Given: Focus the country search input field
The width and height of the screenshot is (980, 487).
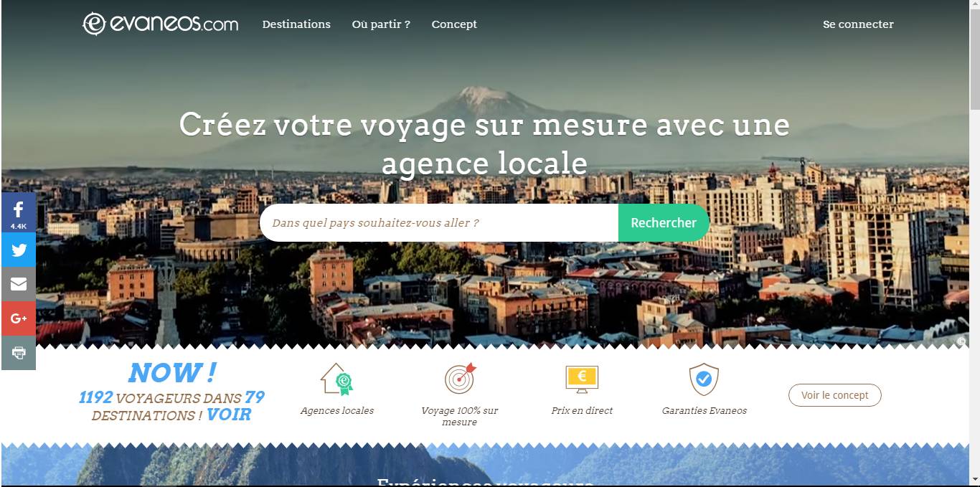Looking at the screenshot, I should (439, 223).
